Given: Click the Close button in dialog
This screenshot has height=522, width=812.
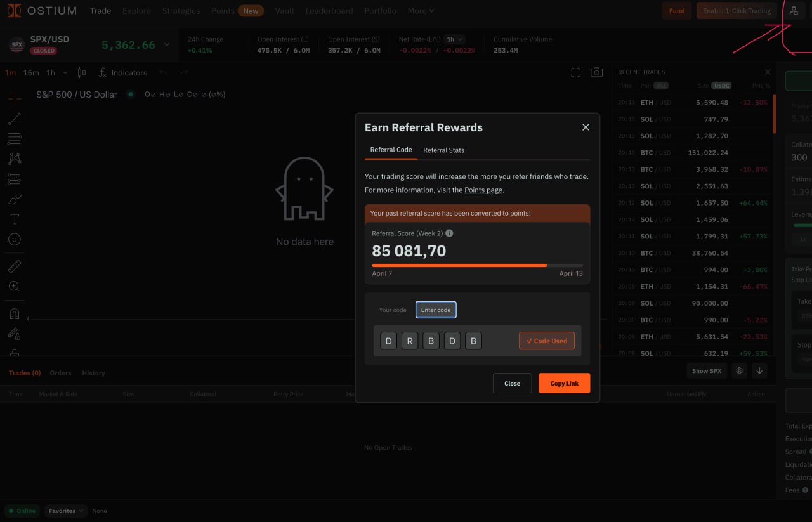Looking at the screenshot, I should tap(512, 383).
